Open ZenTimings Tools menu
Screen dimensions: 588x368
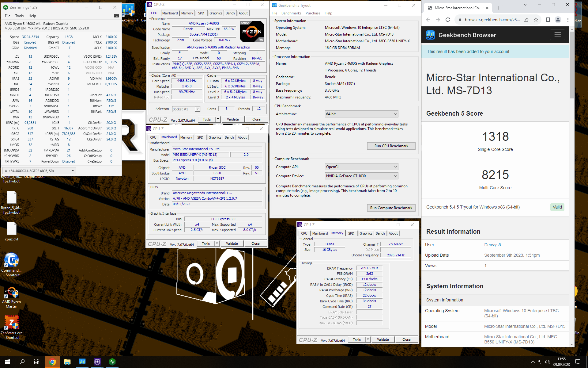(x=19, y=16)
